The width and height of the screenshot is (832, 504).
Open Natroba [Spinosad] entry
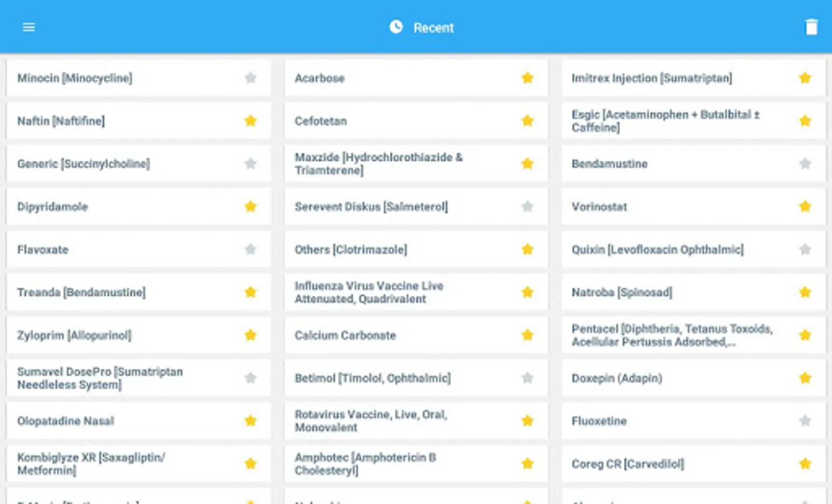click(694, 292)
